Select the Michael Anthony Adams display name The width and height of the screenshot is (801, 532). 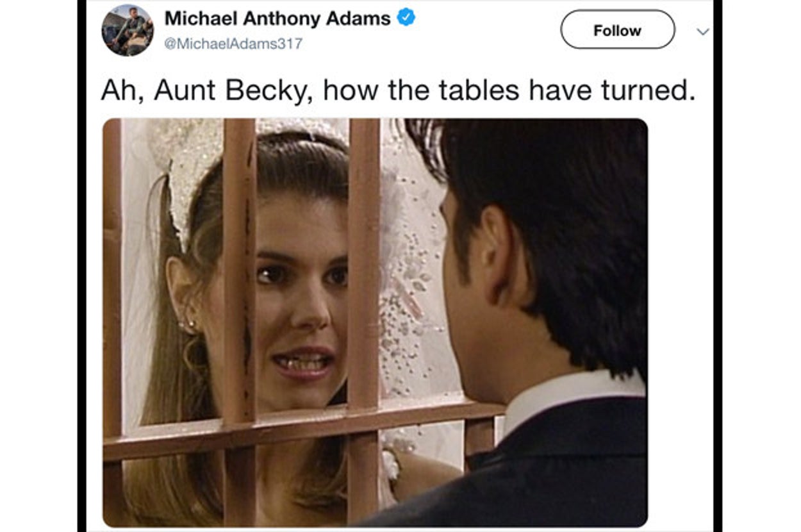point(277,18)
